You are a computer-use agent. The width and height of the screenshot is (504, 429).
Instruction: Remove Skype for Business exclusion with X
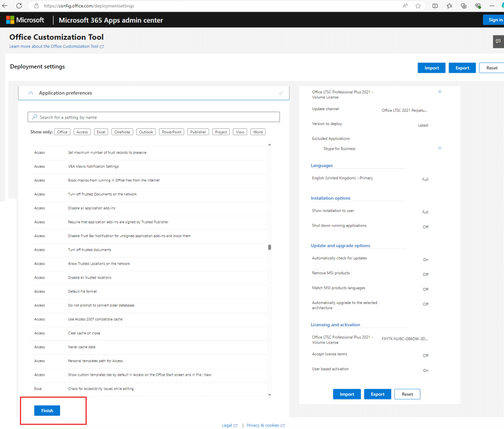440,148
